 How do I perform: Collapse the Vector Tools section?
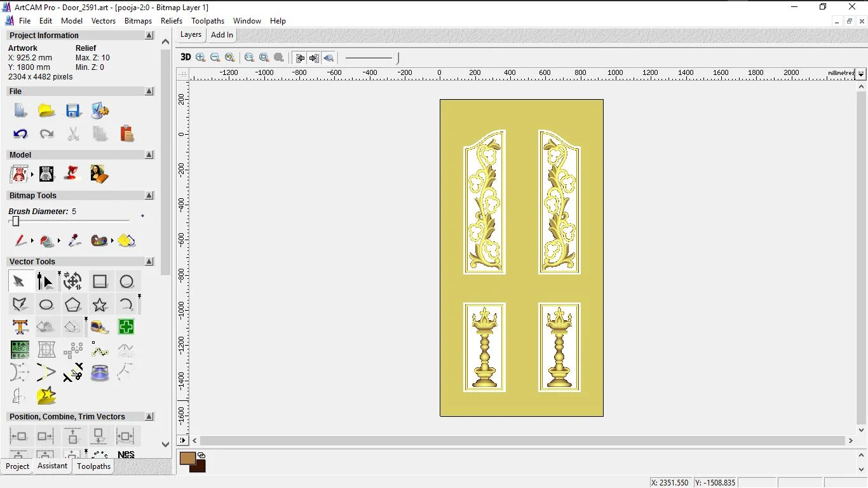149,262
